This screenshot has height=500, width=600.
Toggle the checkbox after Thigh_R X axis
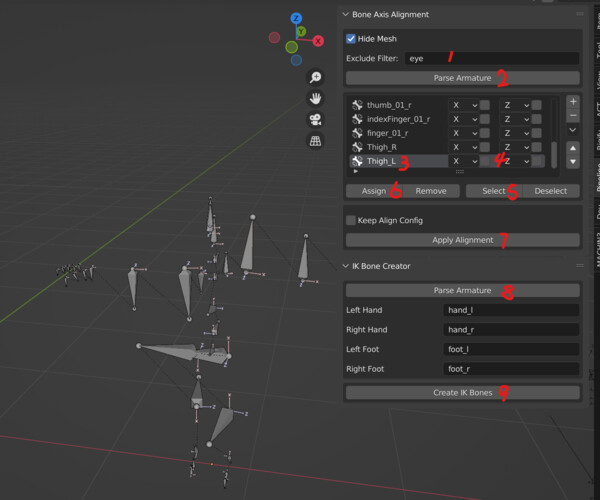(485, 147)
